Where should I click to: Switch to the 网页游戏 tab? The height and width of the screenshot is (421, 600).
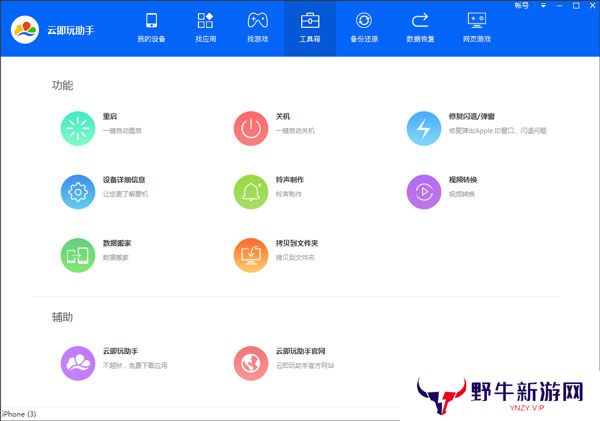click(x=477, y=28)
